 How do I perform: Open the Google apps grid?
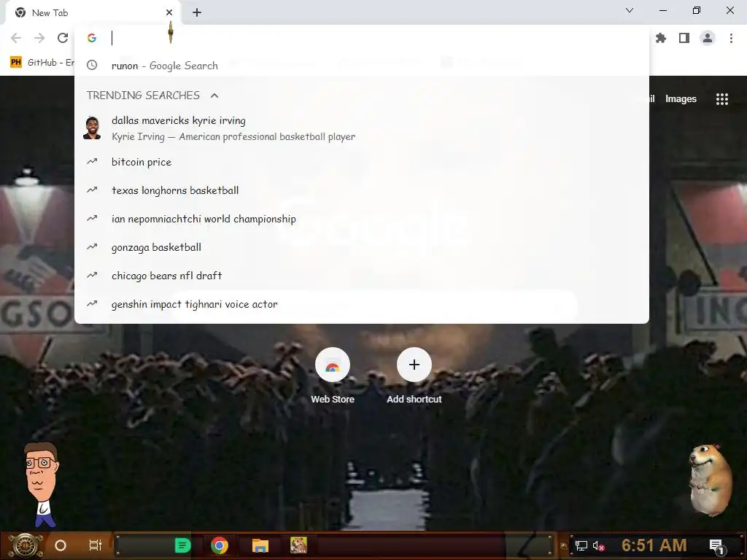tap(721, 99)
